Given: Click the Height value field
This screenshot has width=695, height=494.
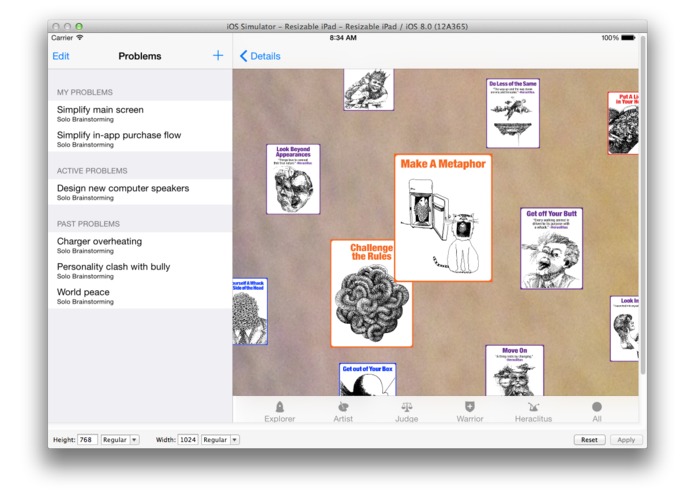Looking at the screenshot, I should 87,440.
